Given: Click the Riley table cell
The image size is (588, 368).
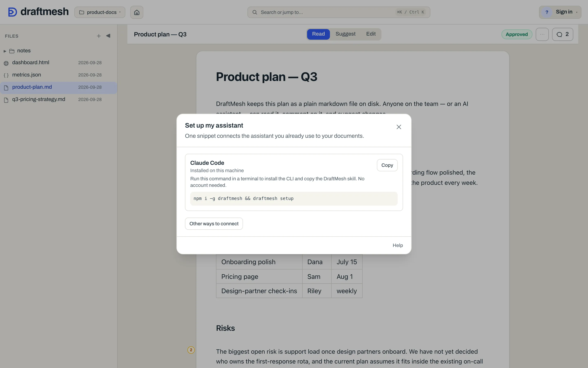Looking at the screenshot, I should (317, 291).
